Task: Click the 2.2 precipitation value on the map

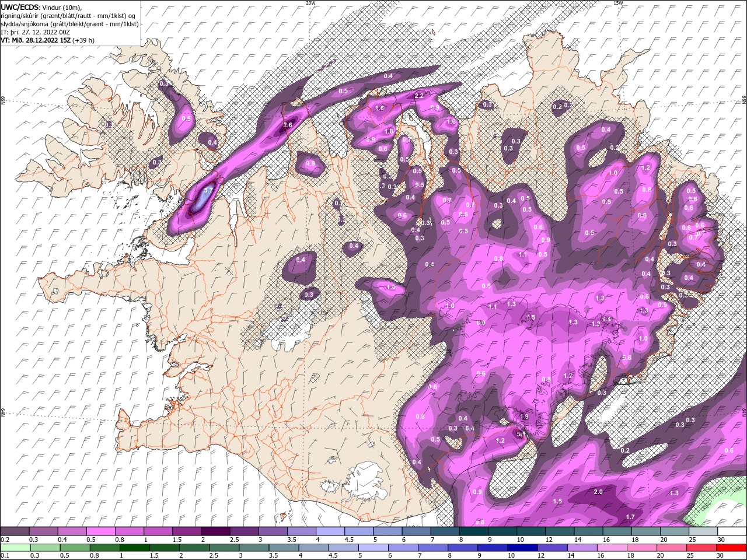Action: (x=418, y=95)
